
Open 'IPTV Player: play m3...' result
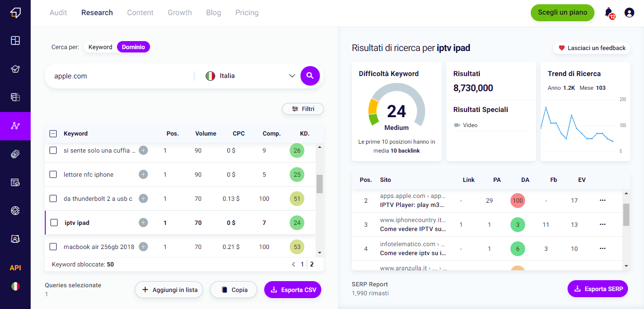[413, 205]
